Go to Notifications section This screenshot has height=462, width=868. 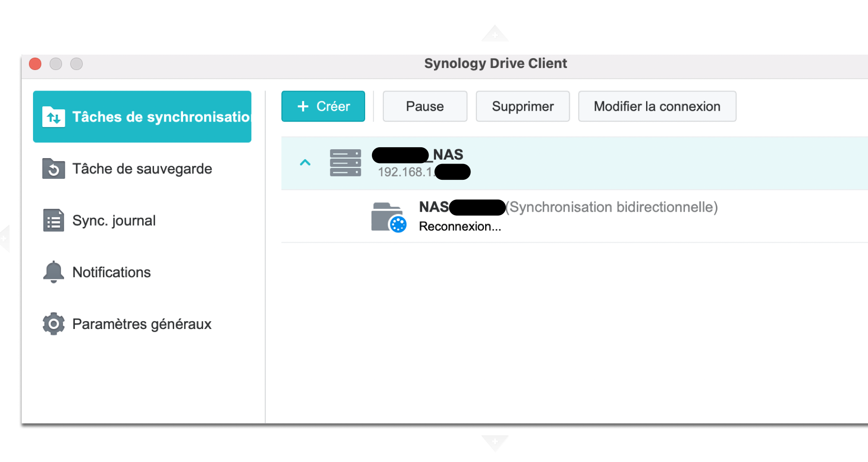(x=112, y=272)
